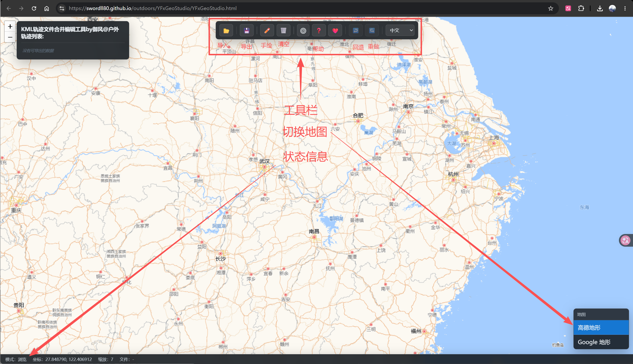Click status bar 文件: - text
Screen dimensions: 633x364
(x=127, y=359)
